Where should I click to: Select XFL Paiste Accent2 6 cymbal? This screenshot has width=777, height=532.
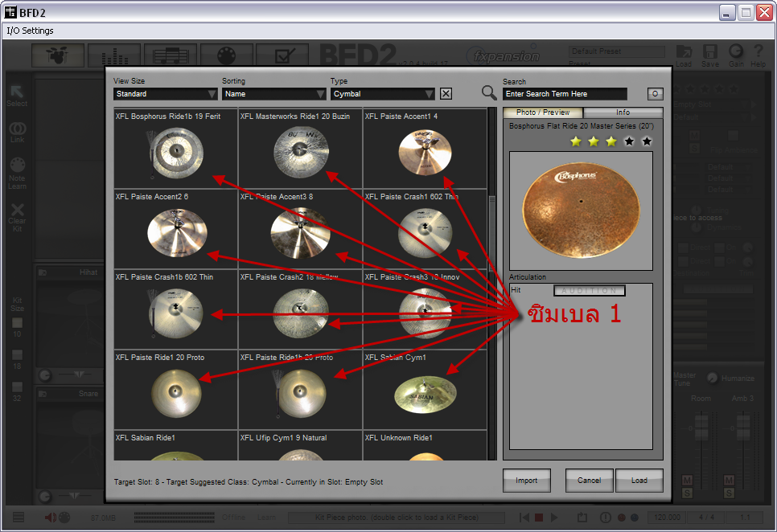(x=176, y=229)
